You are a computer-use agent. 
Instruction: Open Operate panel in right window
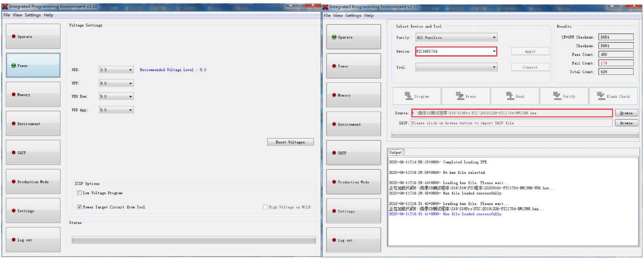pyautogui.click(x=353, y=37)
